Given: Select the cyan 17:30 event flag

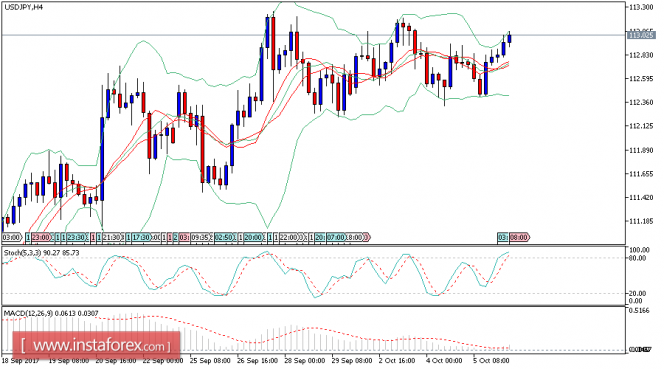Looking at the screenshot, I should [x=140, y=237].
